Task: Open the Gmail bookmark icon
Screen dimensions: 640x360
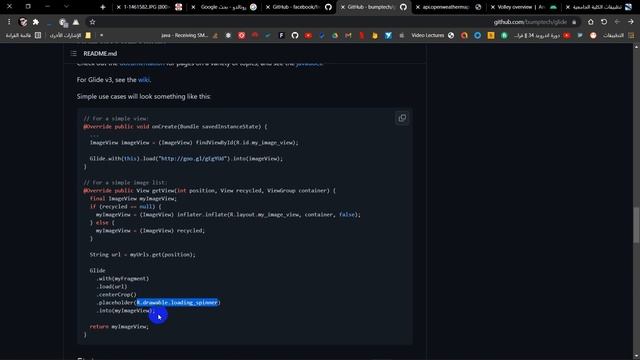Action: (348, 36)
